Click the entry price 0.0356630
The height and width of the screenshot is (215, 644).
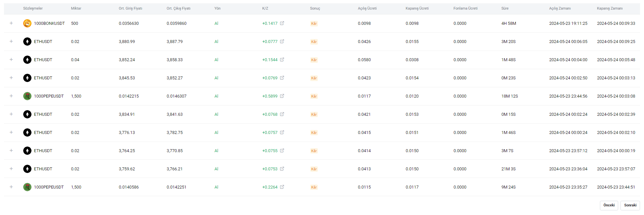pos(129,23)
